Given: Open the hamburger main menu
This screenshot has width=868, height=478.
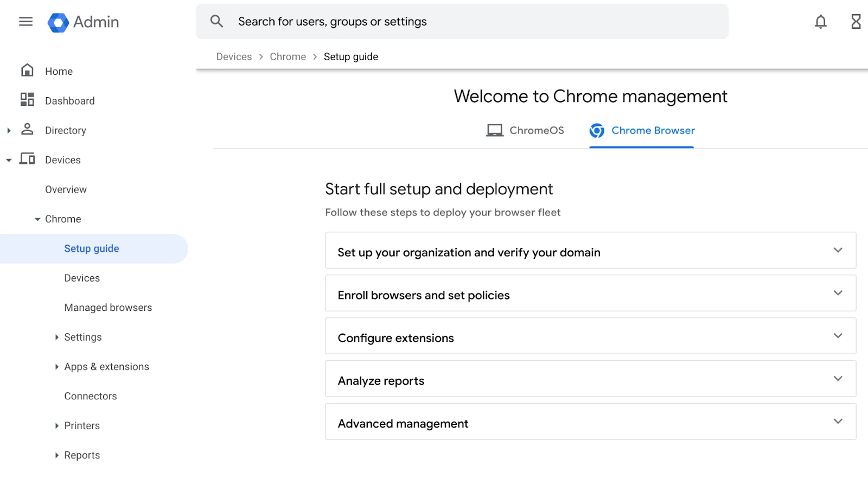Looking at the screenshot, I should (25, 22).
